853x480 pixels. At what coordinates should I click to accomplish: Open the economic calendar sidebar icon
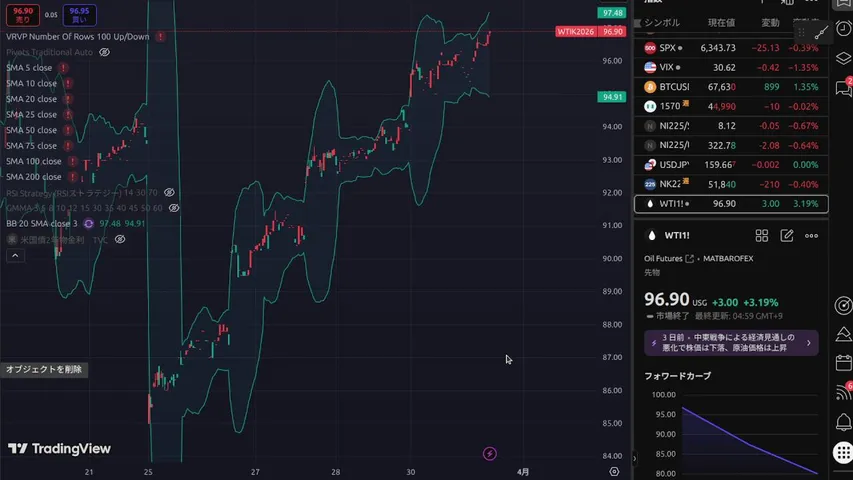(843, 363)
